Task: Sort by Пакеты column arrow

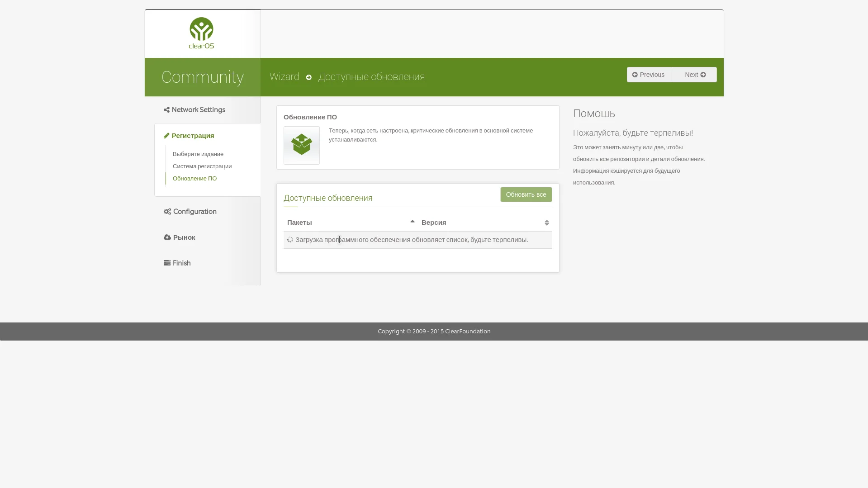Action: click(x=413, y=222)
